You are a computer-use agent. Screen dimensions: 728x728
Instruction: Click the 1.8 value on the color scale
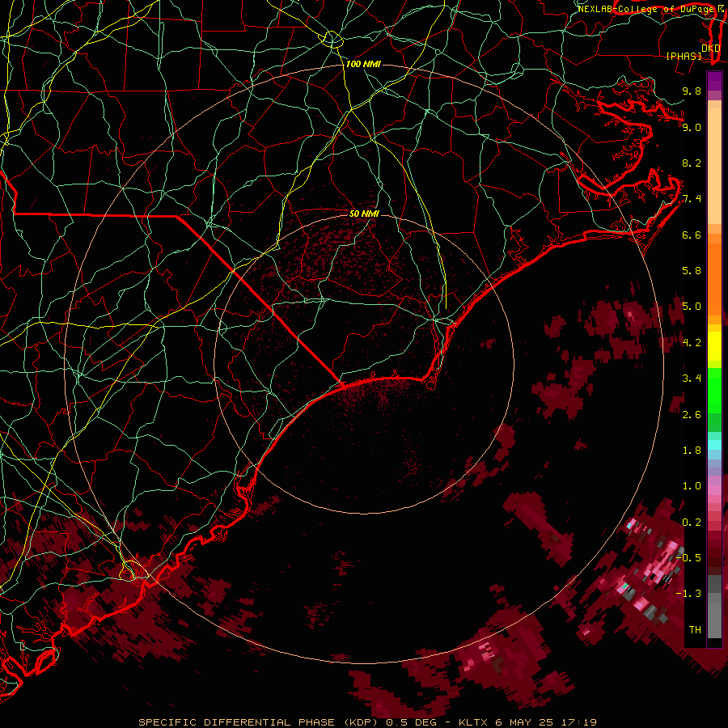(x=692, y=451)
